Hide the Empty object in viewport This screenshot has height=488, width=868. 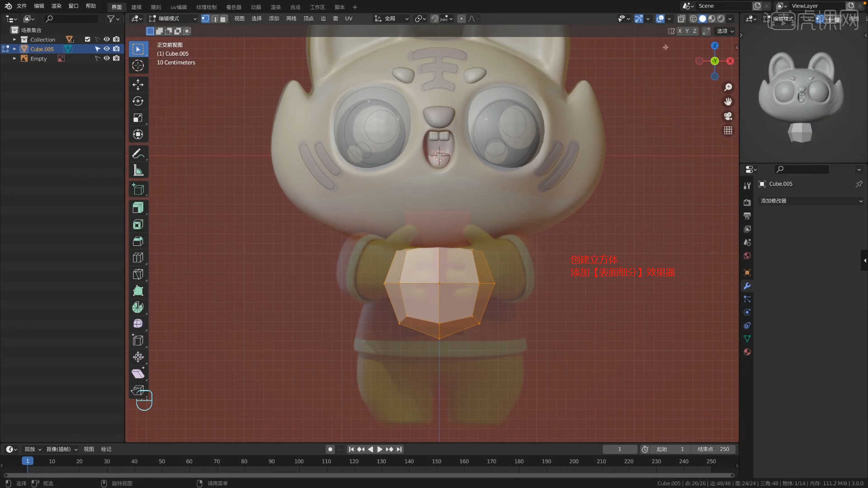[107, 58]
